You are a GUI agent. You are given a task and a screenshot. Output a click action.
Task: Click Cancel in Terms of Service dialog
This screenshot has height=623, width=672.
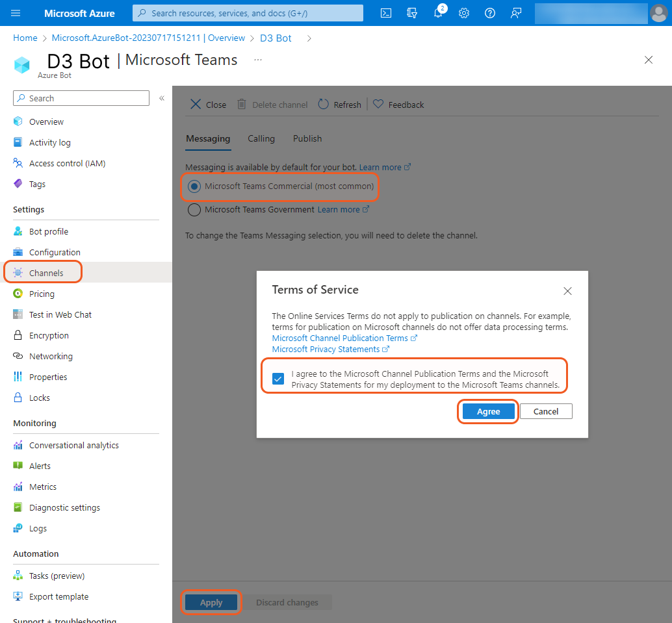tap(546, 411)
